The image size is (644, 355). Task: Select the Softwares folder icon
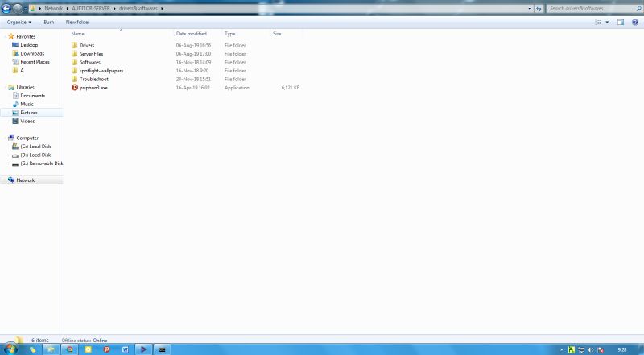74,62
